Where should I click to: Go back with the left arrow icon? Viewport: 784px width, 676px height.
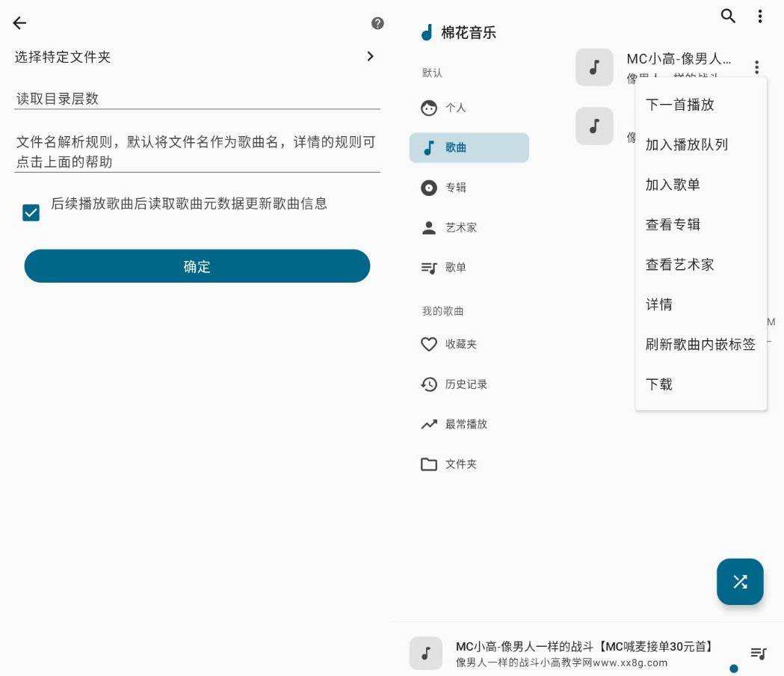pos(19,23)
